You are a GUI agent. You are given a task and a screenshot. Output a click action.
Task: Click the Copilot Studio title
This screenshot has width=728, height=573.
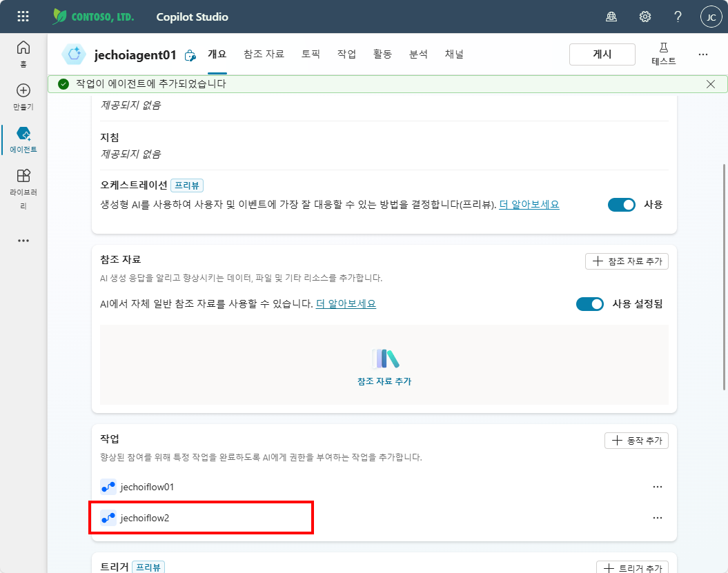(x=193, y=17)
